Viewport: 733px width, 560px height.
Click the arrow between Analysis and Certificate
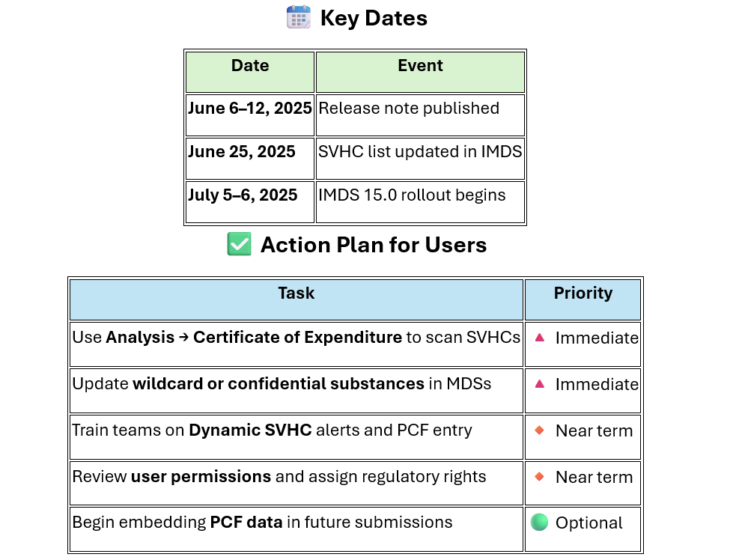pos(183,337)
